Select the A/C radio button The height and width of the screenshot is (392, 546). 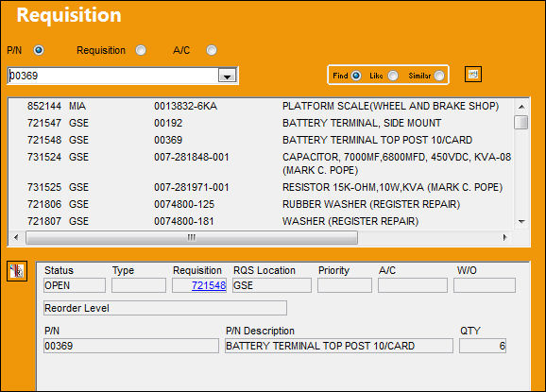pos(212,50)
